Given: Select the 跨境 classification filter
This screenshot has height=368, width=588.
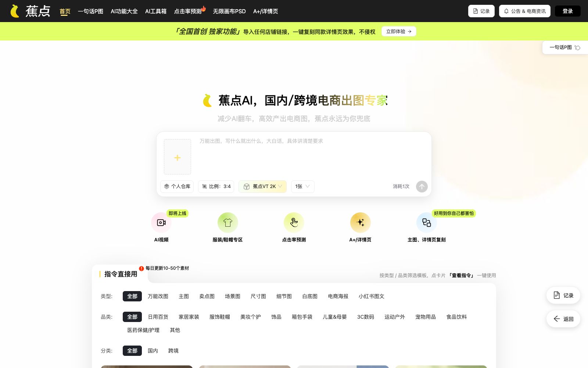Looking at the screenshot, I should pos(173,351).
